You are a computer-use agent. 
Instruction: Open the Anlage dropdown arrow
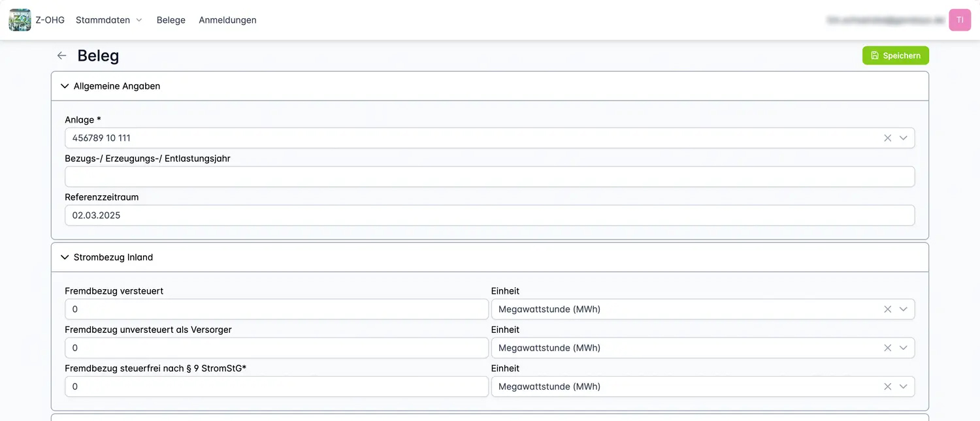(x=904, y=138)
